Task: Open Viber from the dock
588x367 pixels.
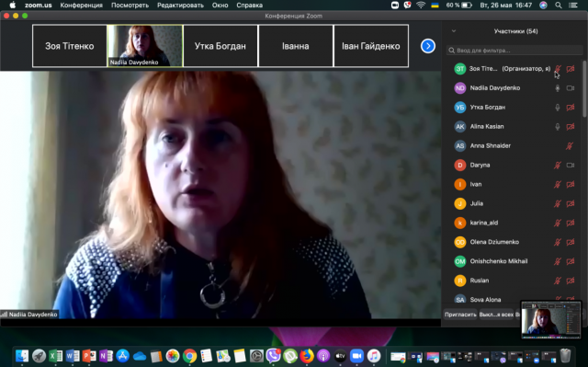Action: [x=274, y=356]
